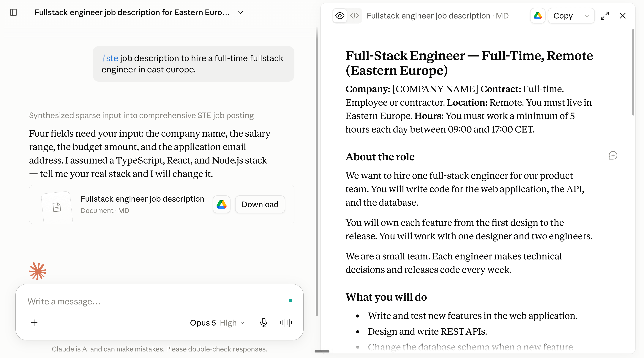Save artifact to Google Drive in header
The image size is (644, 358).
537,16
